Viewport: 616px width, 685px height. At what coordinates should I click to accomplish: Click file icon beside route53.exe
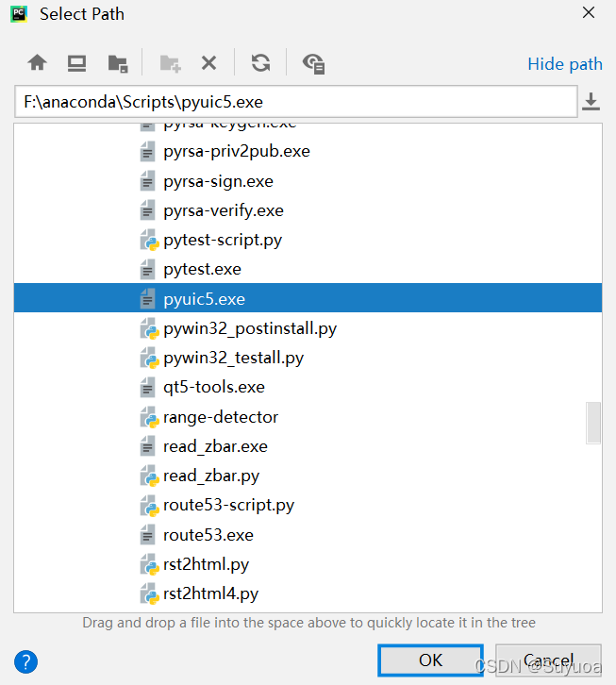[148, 535]
